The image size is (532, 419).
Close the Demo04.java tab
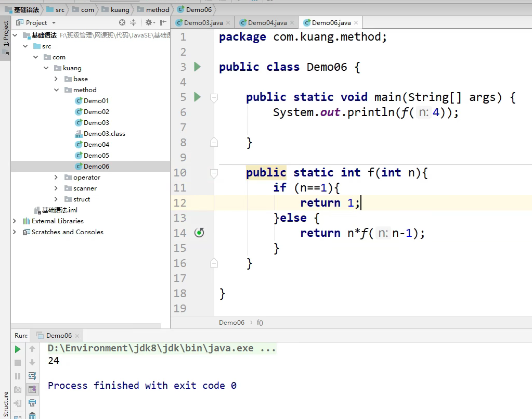292,23
